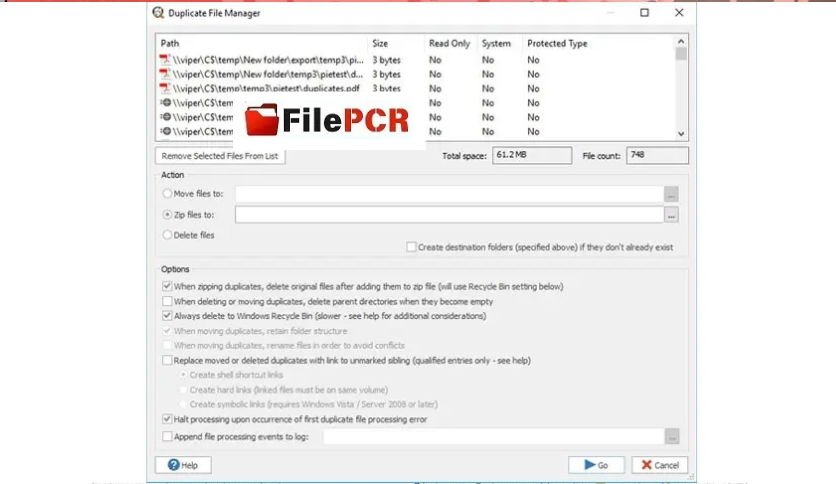Open the Help button
The image size is (836, 484).
pyautogui.click(x=183, y=465)
